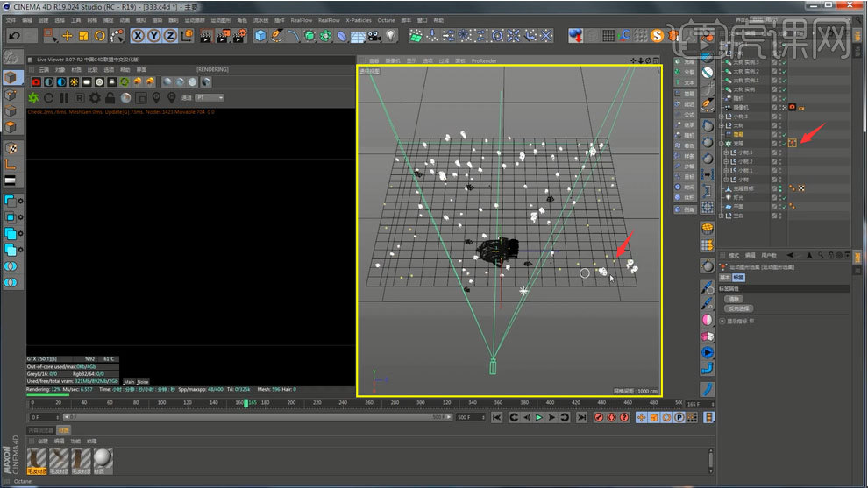The width and height of the screenshot is (868, 488).
Task: Select the Rotate tool in the top toolbar
Action: coord(100,36)
